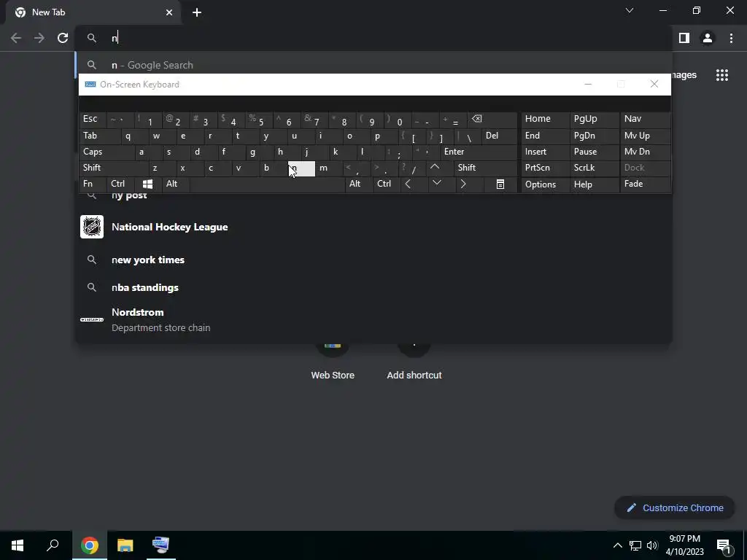
Task: Open a new tab with the plus button
Action: coord(197,12)
